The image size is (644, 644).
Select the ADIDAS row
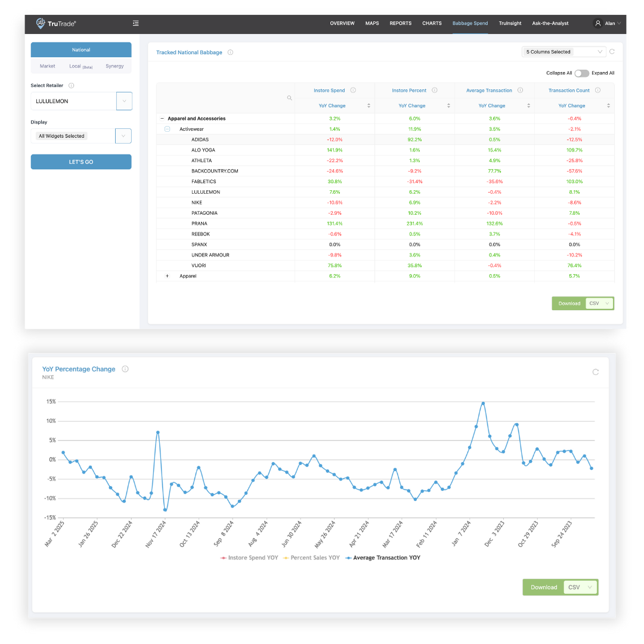tap(385, 140)
